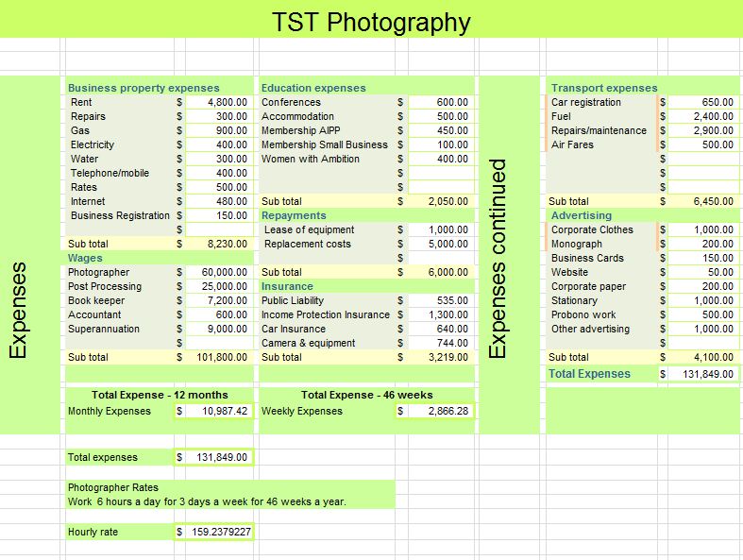Click the Advertising section heading
The image size is (743, 560).
582,215
